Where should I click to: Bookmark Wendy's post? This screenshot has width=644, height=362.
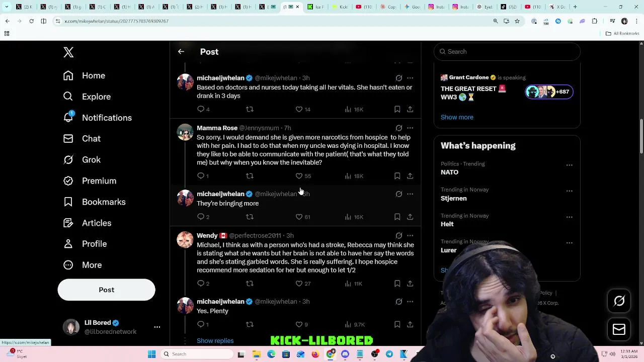397,284
